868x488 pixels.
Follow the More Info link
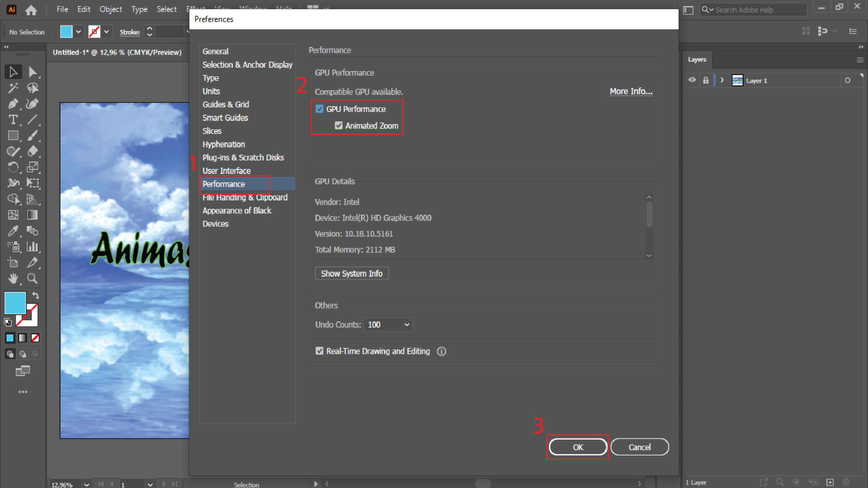tap(631, 92)
